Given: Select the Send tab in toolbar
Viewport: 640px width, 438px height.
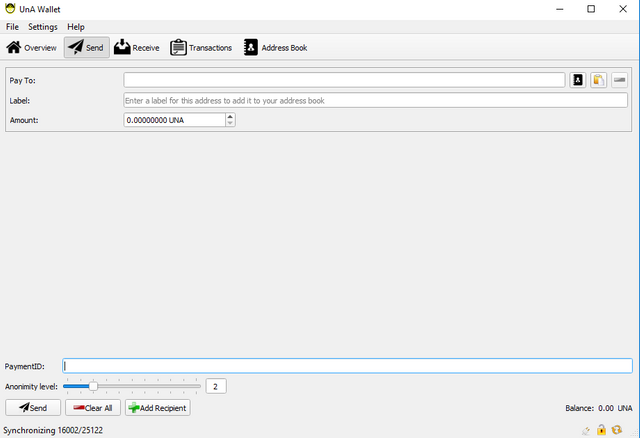Looking at the screenshot, I should [x=87, y=48].
